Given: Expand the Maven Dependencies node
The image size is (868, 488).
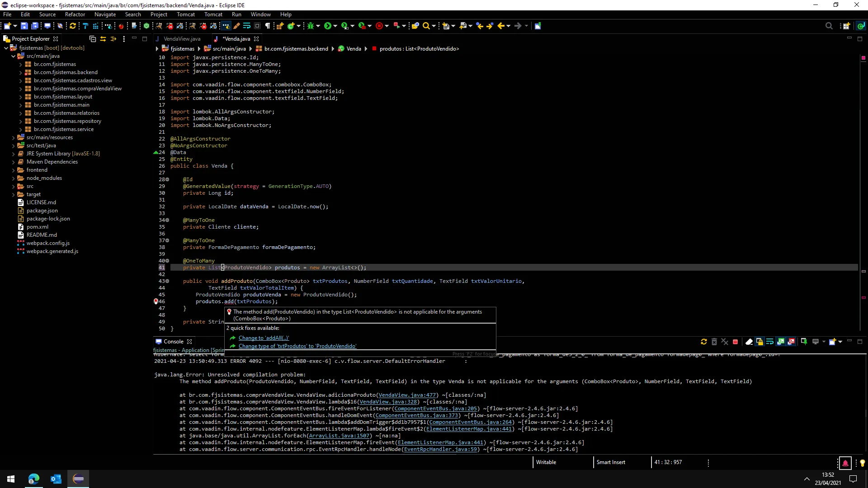Looking at the screenshot, I should point(13,162).
